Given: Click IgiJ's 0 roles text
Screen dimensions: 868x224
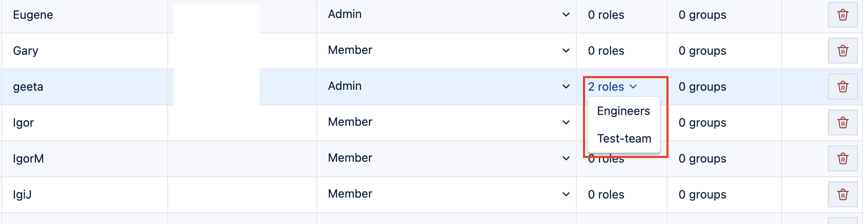Looking at the screenshot, I should click(x=606, y=195).
